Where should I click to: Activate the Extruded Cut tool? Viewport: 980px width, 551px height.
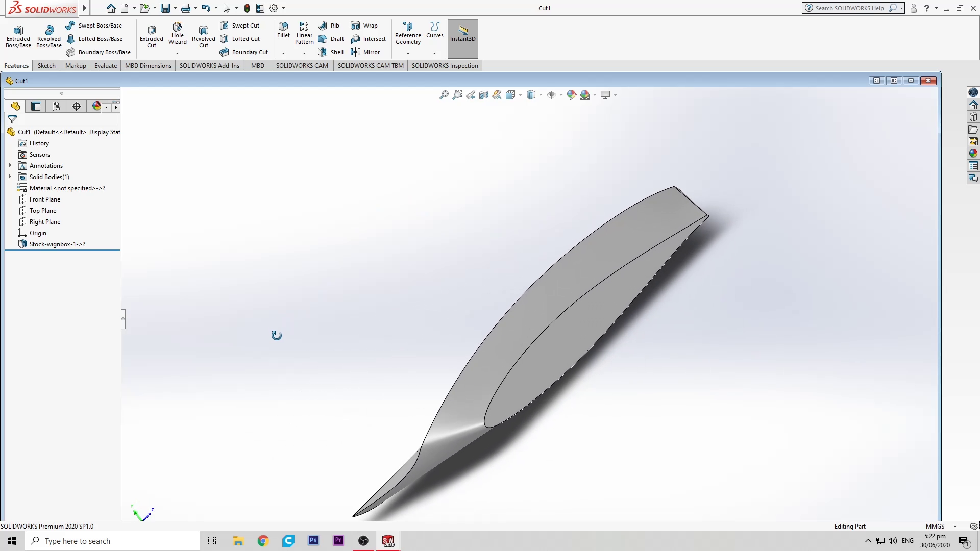tap(152, 36)
